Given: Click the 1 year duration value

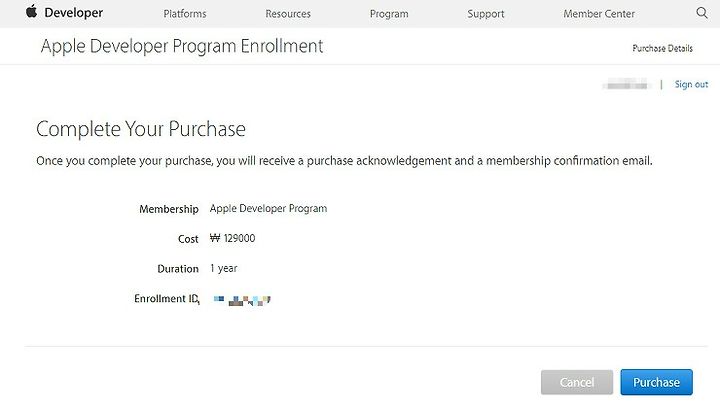Looking at the screenshot, I should [x=224, y=268].
